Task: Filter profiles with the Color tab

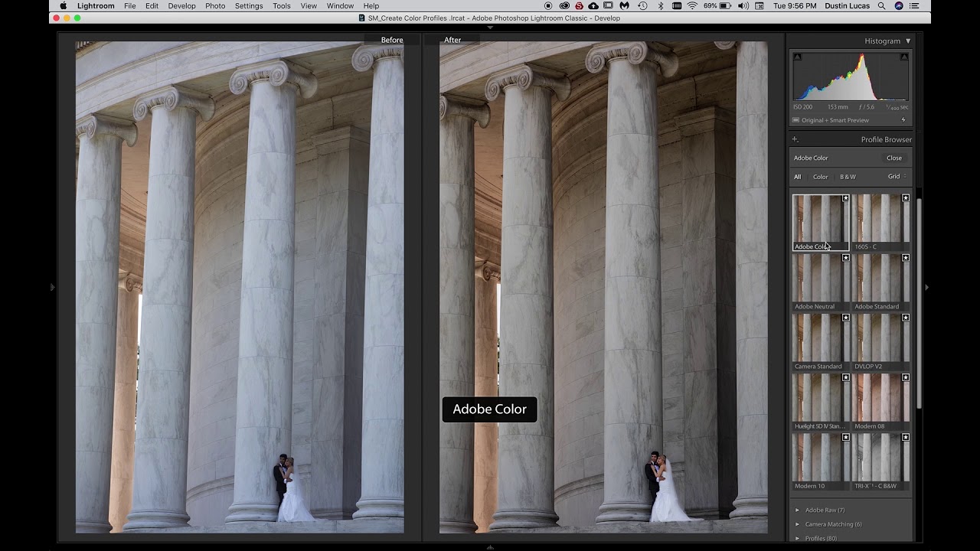Action: click(x=820, y=177)
